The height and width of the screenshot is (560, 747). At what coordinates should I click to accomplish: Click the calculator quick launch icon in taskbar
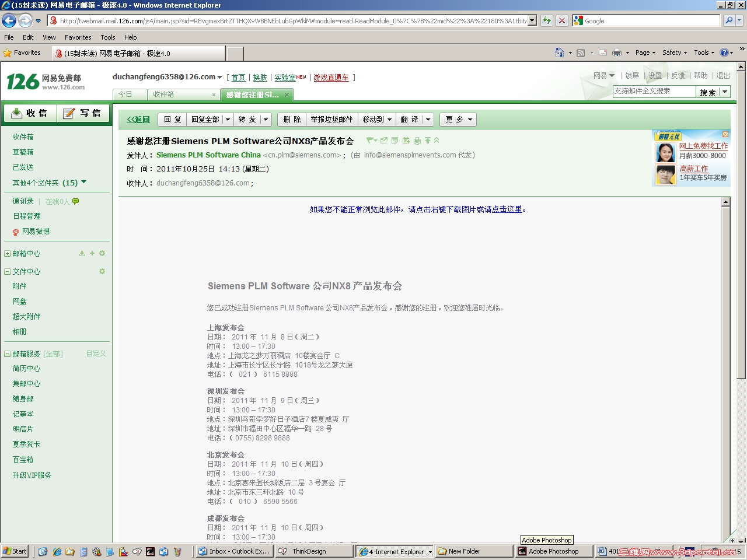point(83,551)
